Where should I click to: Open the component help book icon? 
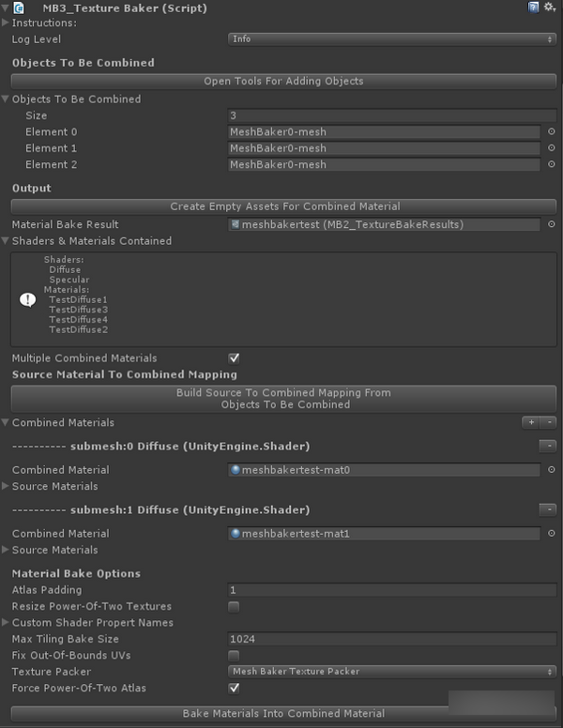[x=534, y=8]
